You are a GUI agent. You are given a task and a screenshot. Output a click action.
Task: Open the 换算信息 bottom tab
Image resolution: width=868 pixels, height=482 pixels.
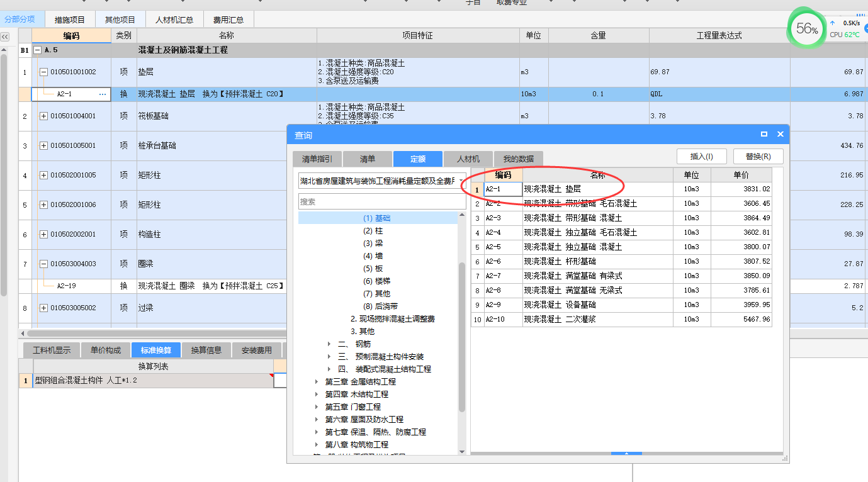tap(206, 350)
